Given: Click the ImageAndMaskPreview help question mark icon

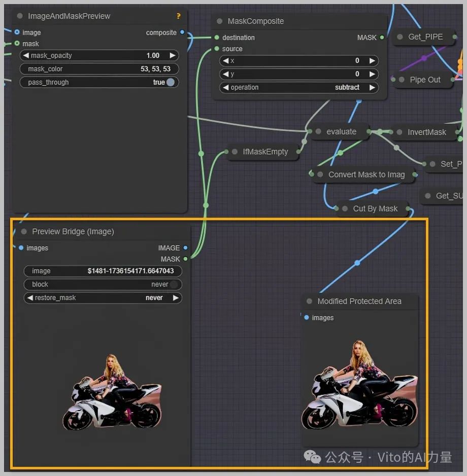Looking at the screenshot, I should (178, 16).
